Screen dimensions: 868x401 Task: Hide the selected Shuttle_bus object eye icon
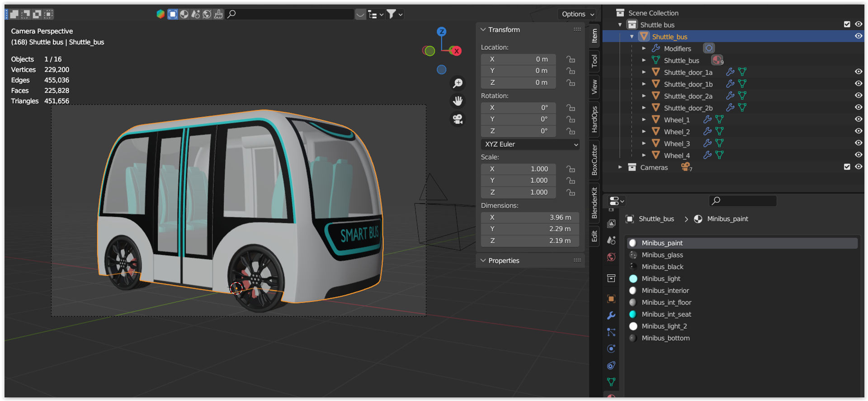pos(859,36)
